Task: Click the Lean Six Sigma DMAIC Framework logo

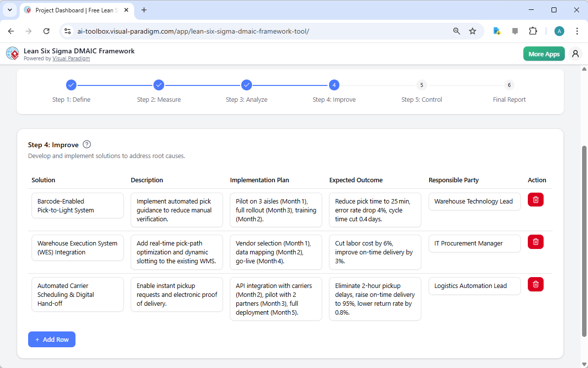Action: pos(12,53)
